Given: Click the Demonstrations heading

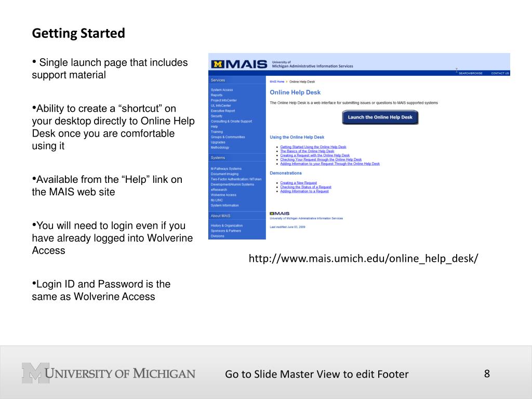Looking at the screenshot, I should click(x=286, y=173).
